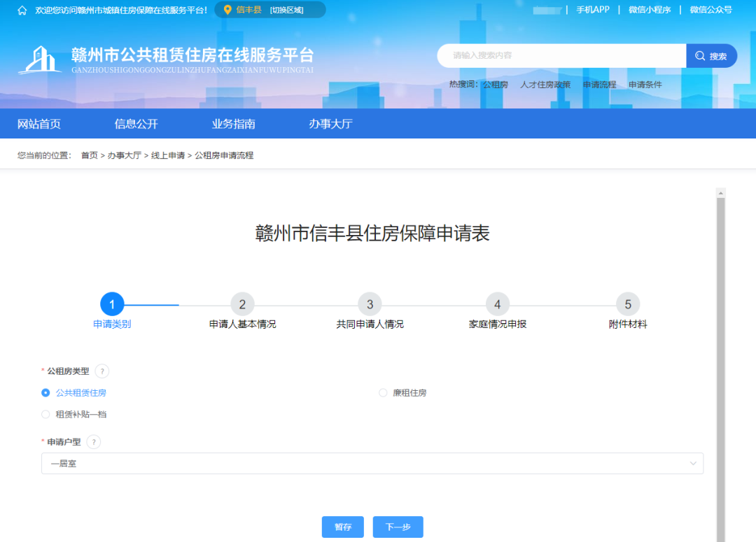Screen dimensions: 756x542
Task: Click step circle 5 附件材料
Action: pyautogui.click(x=627, y=304)
